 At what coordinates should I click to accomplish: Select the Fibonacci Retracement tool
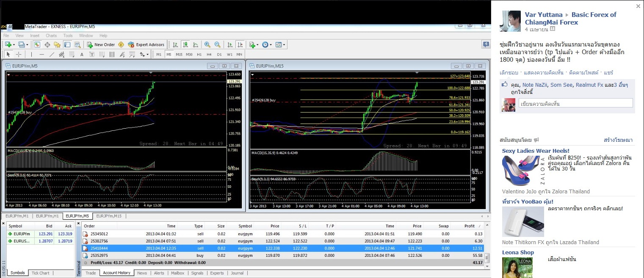pyautogui.click(x=72, y=55)
